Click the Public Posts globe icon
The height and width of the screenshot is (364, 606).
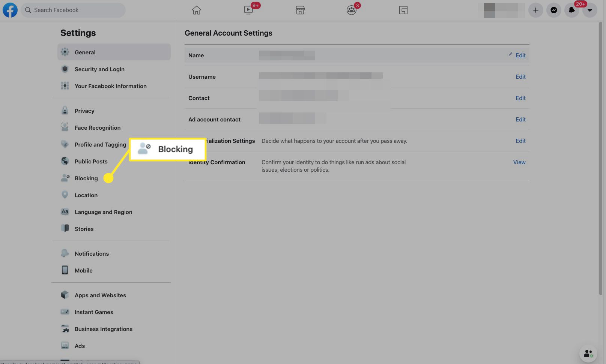pos(65,161)
